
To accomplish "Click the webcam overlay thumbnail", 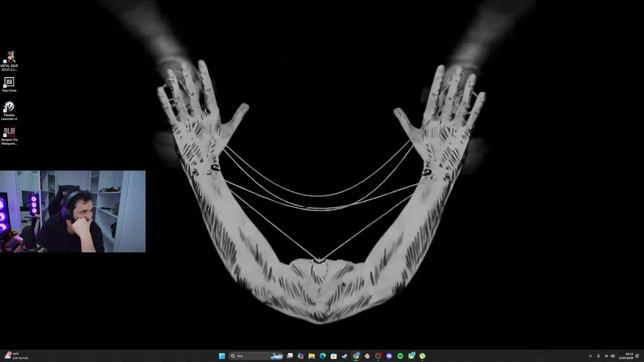I will coord(72,212).
